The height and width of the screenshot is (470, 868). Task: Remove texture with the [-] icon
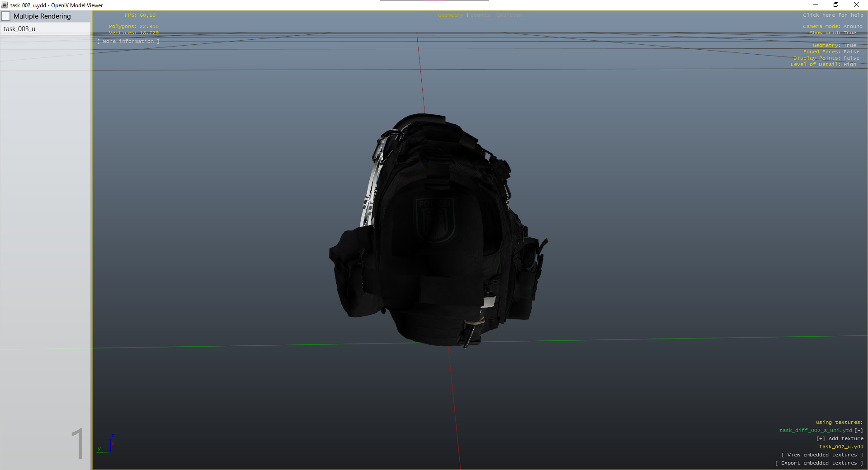(859, 431)
